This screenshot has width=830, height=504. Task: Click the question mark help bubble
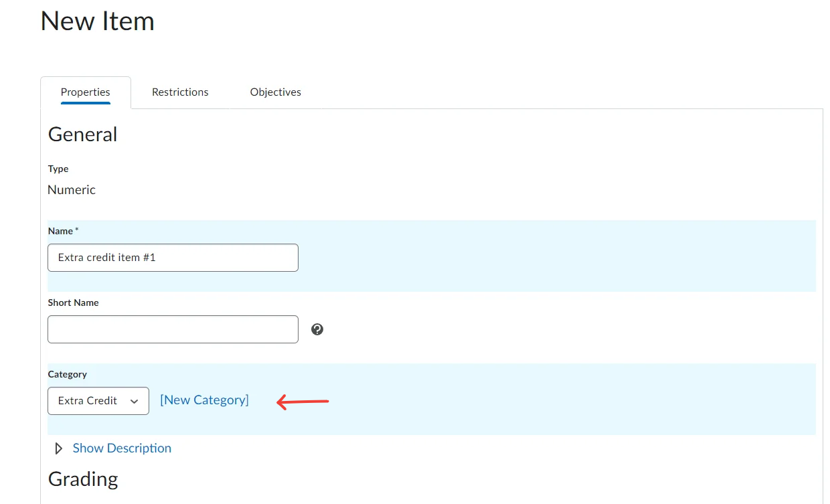click(317, 329)
